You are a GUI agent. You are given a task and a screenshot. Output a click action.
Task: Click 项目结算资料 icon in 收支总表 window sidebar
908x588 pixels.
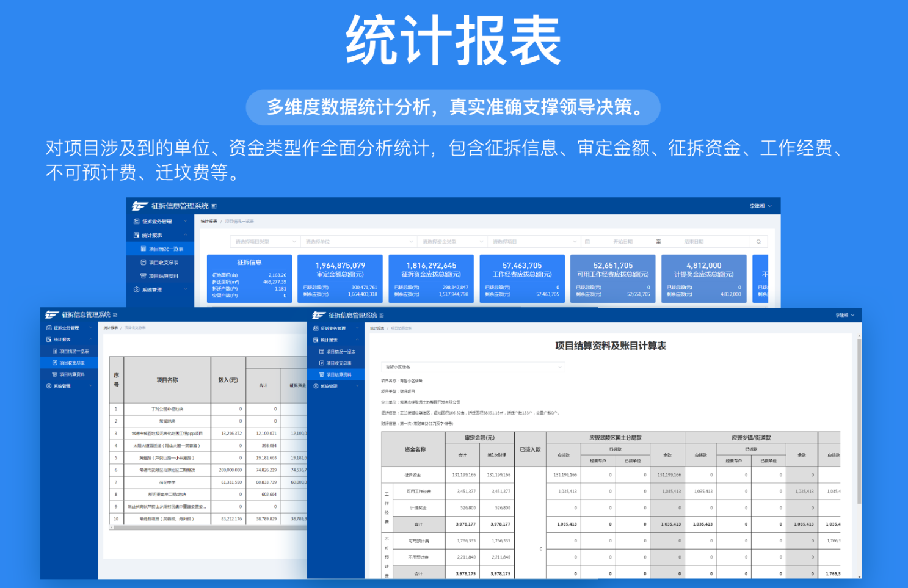55,374
